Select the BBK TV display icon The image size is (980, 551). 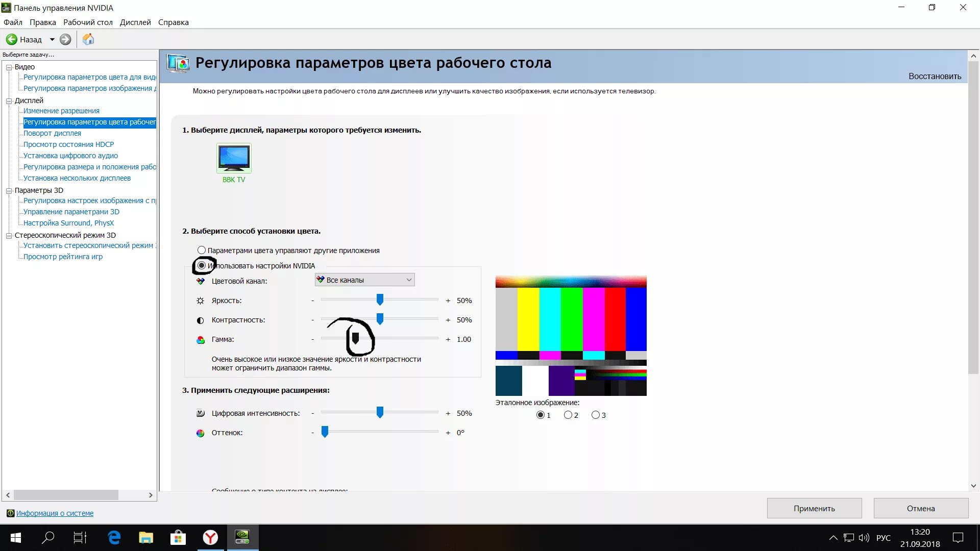point(234,158)
